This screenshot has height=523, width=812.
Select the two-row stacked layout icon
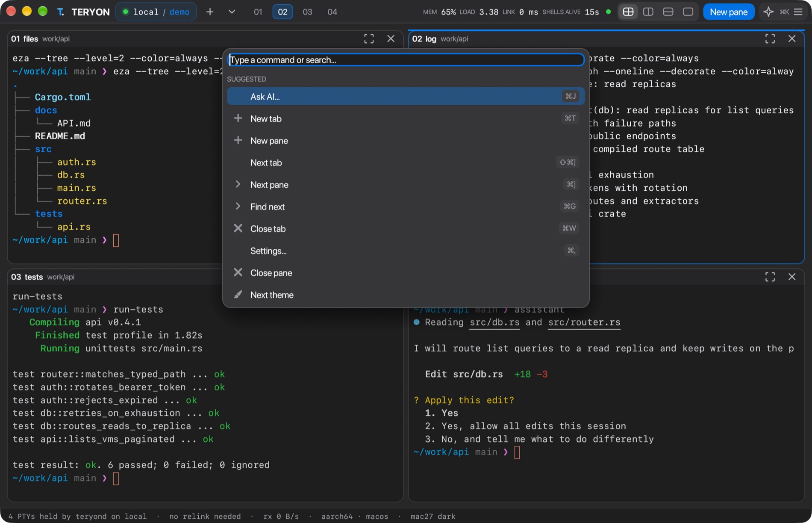(668, 12)
